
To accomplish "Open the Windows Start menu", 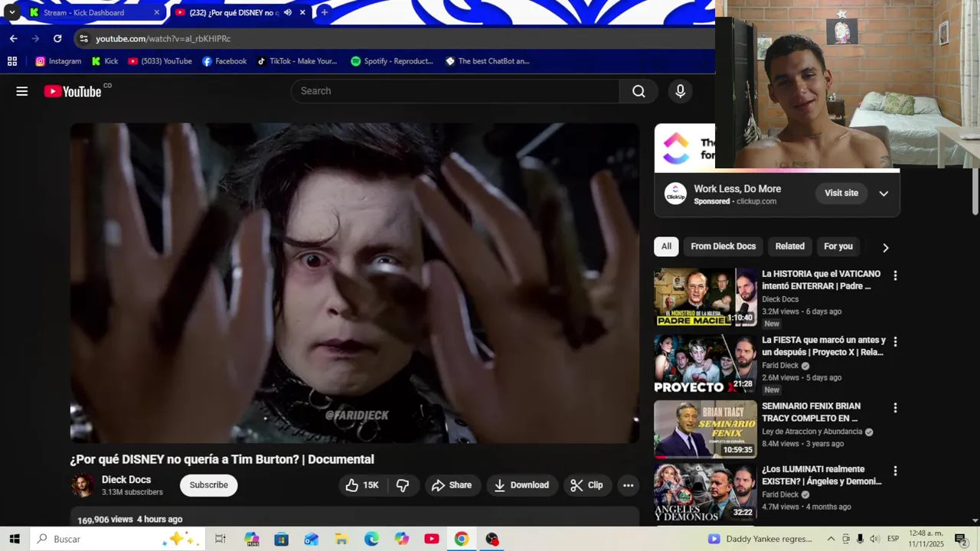I will [15, 539].
